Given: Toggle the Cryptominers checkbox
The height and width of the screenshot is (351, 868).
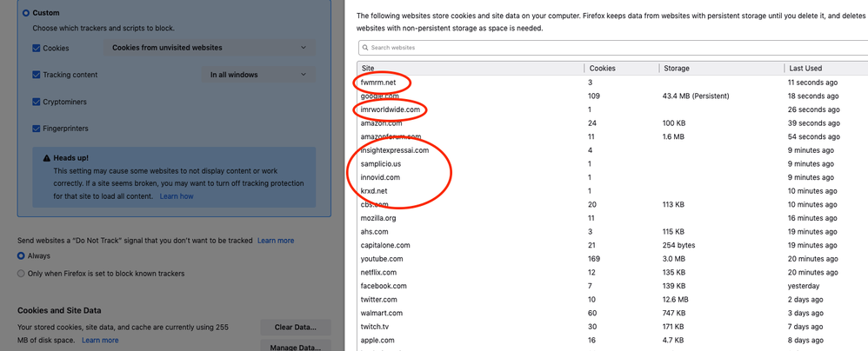Looking at the screenshot, I should tap(37, 102).
